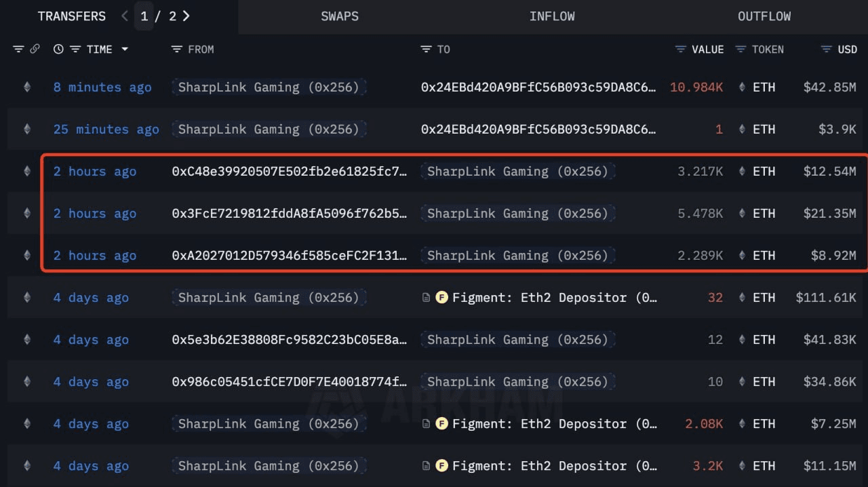Open the "8 minutes ago" transaction link
Viewport: 868px width, 487px height.
pyautogui.click(x=102, y=87)
